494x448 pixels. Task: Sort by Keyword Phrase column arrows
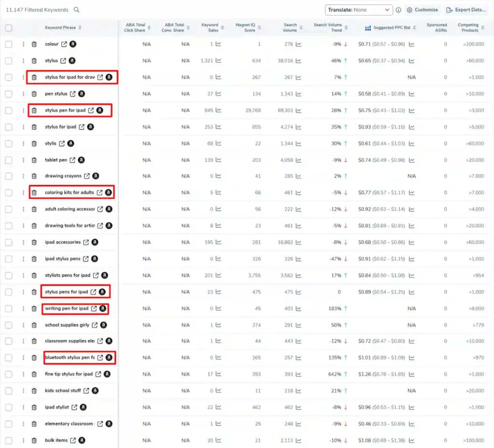point(80,28)
